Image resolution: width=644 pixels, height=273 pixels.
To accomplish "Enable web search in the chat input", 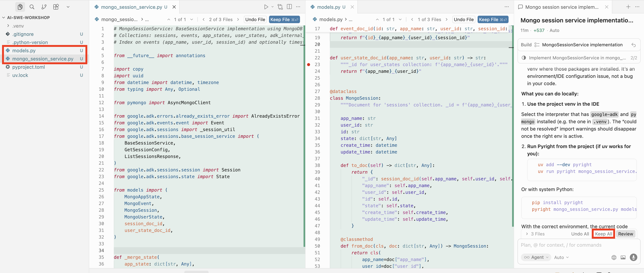I will [x=614, y=257].
